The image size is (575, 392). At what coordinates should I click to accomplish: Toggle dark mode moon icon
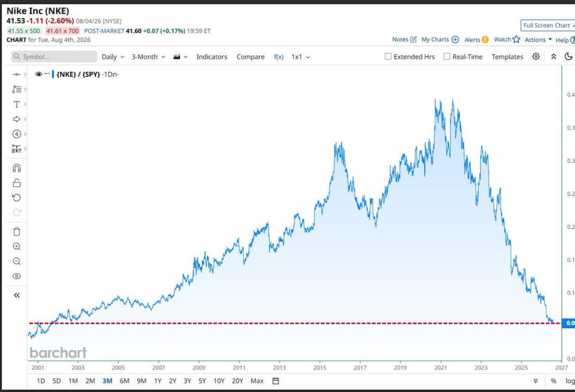point(568,57)
